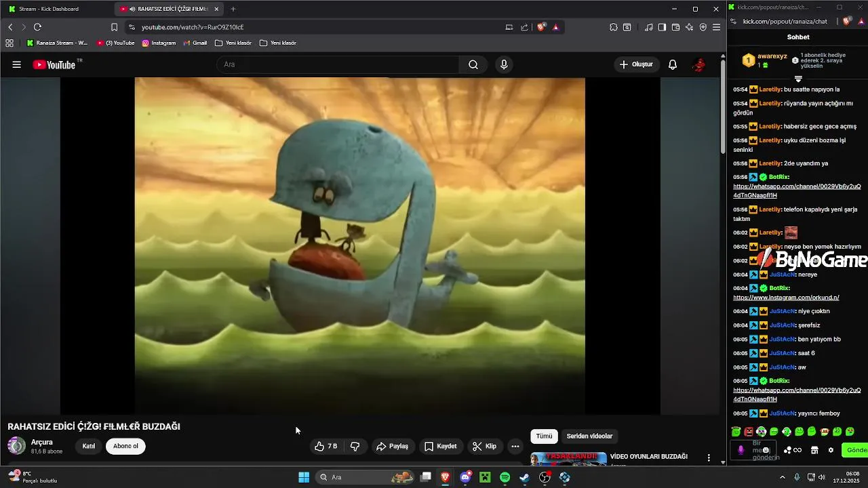The height and width of the screenshot is (488, 868).
Task: Open the YouTube bookmark in bookmarks bar
Action: point(115,43)
